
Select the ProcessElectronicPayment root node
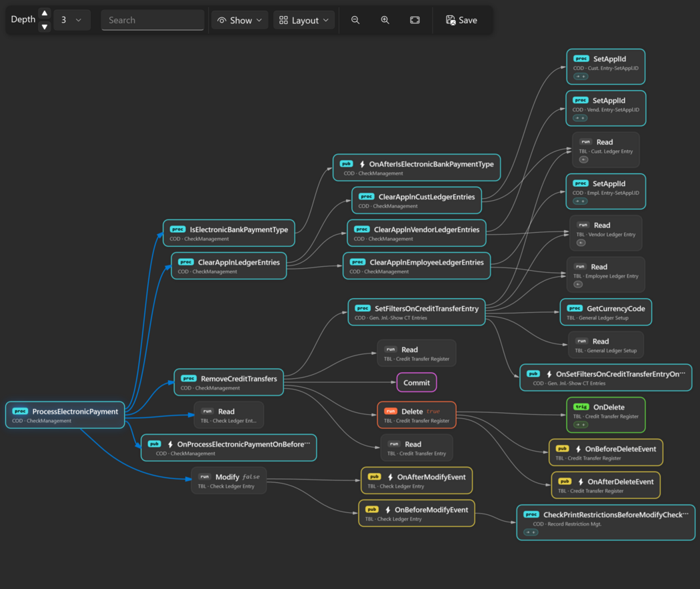(x=65, y=415)
